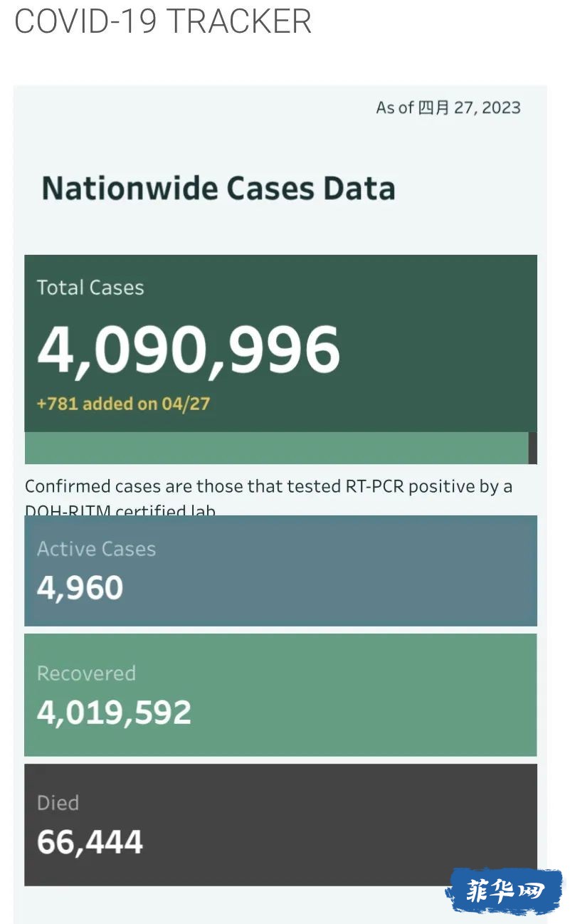Image resolution: width=570 pixels, height=924 pixels.
Task: Select the Recovered label text
Action: [86, 673]
